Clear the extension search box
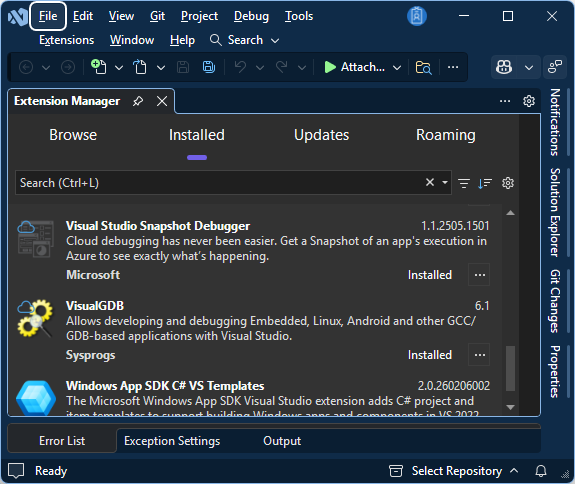 click(430, 182)
